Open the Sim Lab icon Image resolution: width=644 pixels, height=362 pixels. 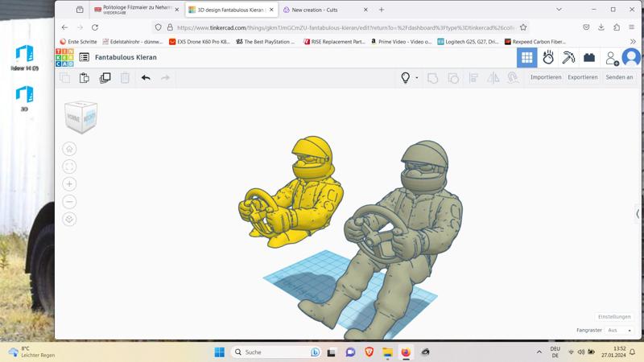tap(548, 57)
